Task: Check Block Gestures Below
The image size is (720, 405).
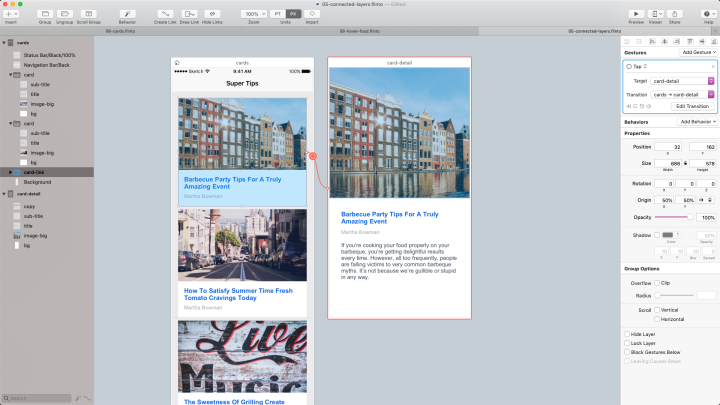Action: (627, 352)
